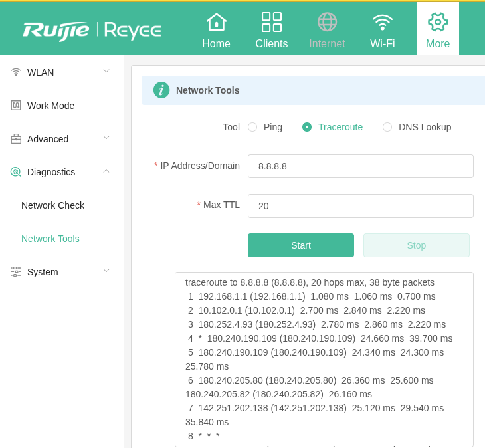Select the DNS Lookup radio button
Screen dimensions: 485x448
387,127
